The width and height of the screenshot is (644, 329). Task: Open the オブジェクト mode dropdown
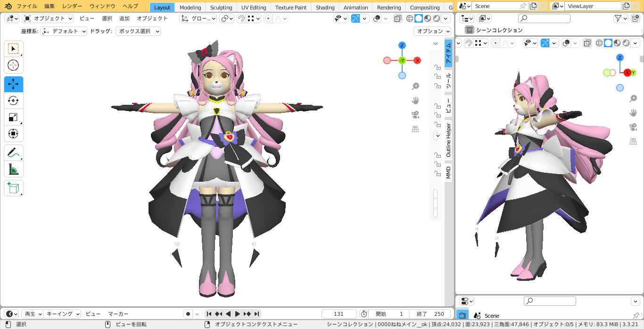48,18
